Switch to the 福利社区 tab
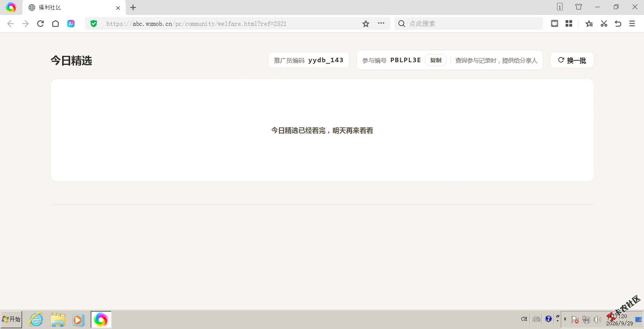644x329 pixels. 74,7
